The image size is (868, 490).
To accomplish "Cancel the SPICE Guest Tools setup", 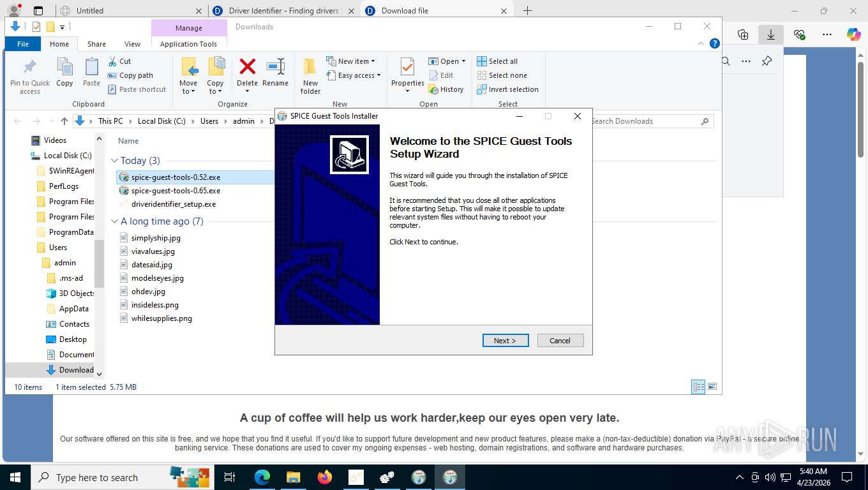I will coord(560,341).
